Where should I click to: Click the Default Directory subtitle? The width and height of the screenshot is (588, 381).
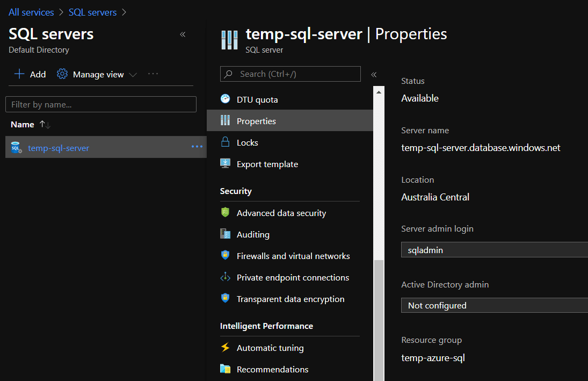(x=39, y=50)
